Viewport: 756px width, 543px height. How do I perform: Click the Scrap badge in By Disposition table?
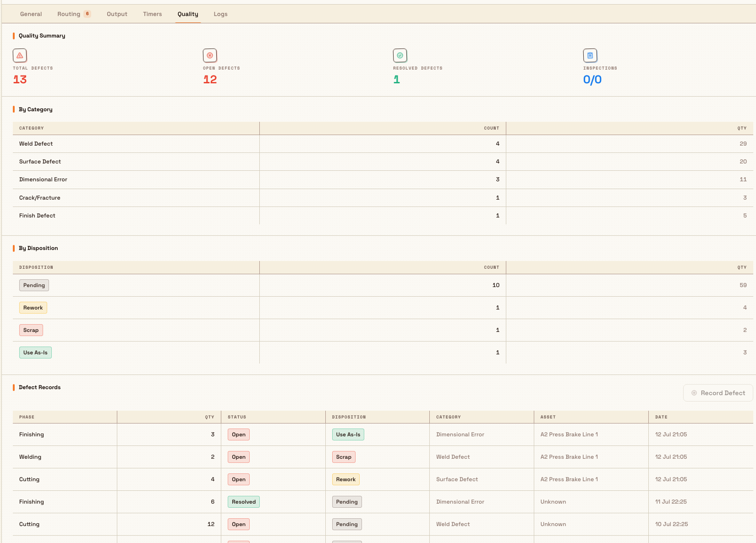click(x=31, y=330)
